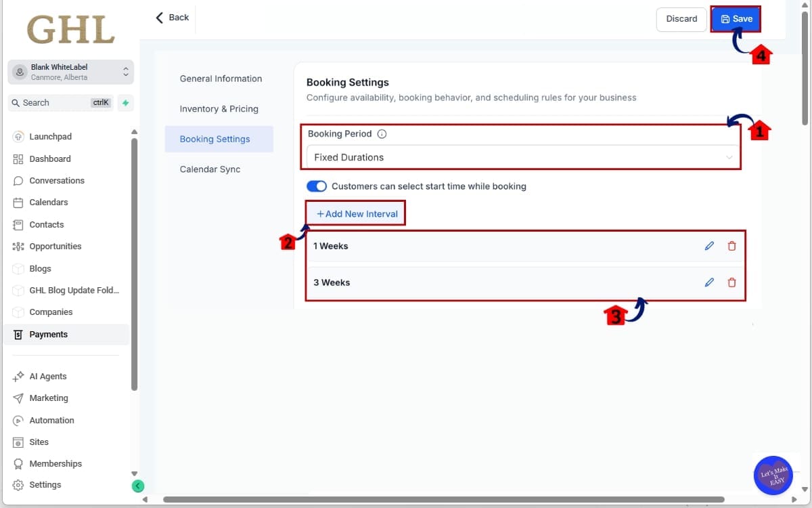Select the Launchpad icon in the sidebar
812x508 pixels.
tap(18, 136)
